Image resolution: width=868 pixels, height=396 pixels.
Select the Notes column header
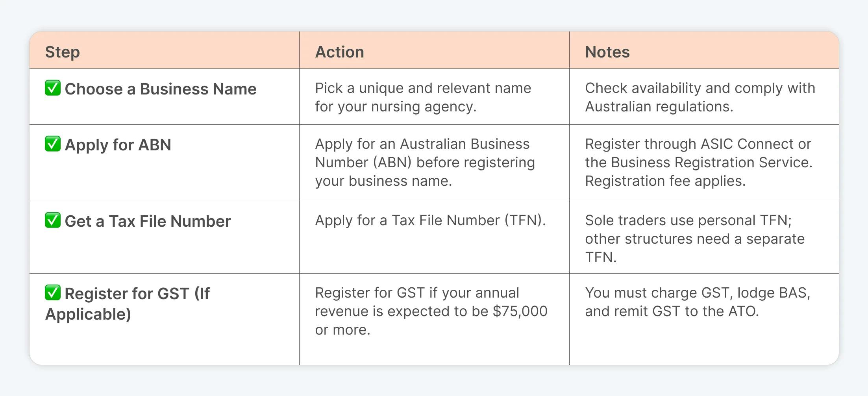coord(607,52)
